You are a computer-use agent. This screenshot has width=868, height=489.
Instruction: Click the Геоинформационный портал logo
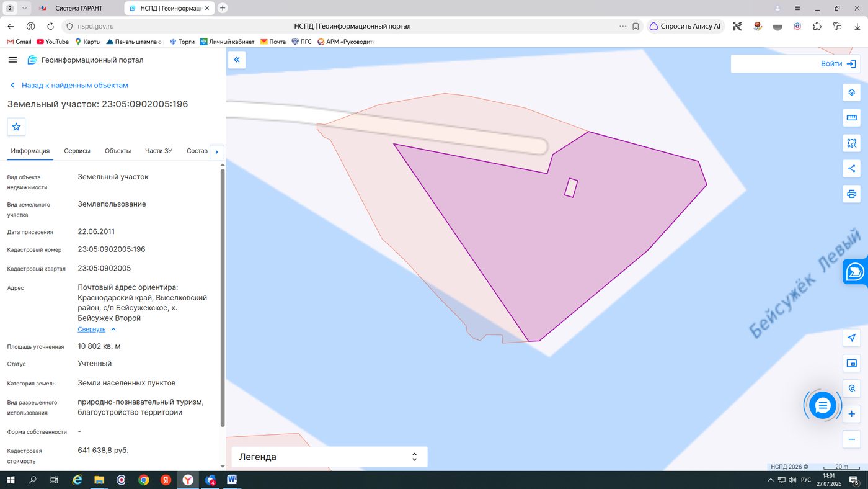85,60
